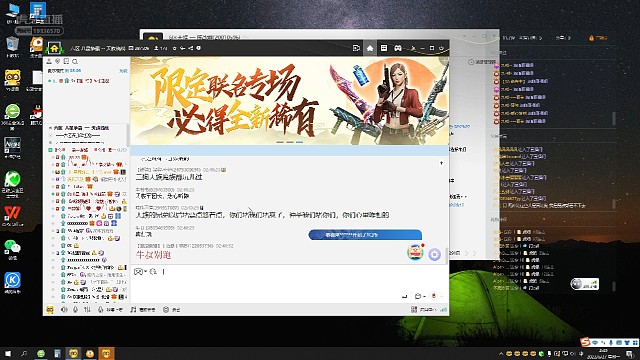Viewport: 640px width, 360px height.
Task: Click the limited-edition promo banner image
Action: point(289,100)
